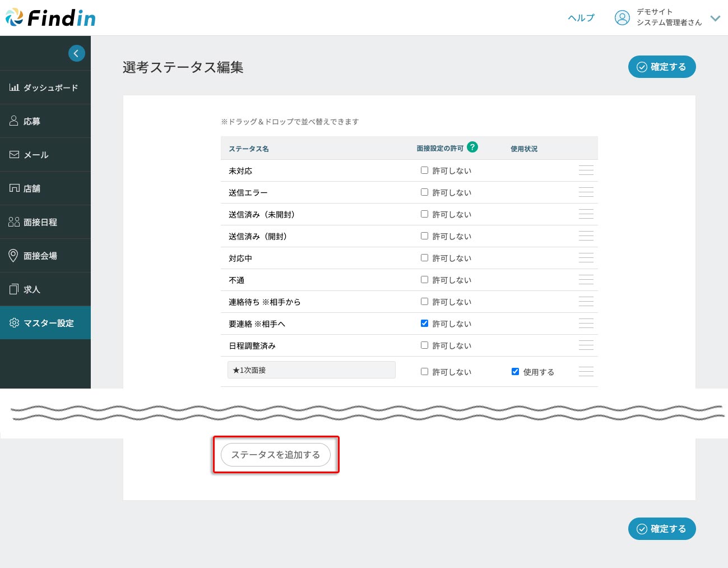Click the drag handle for 対応中 row
Screen dimensions: 728x568
[x=586, y=258]
